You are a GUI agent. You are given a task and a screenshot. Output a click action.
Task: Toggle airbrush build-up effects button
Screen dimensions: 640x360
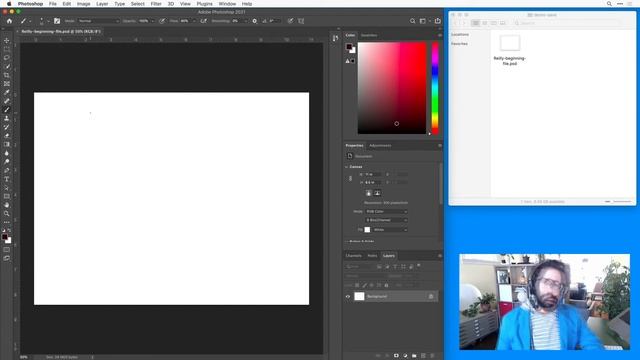tap(203, 21)
